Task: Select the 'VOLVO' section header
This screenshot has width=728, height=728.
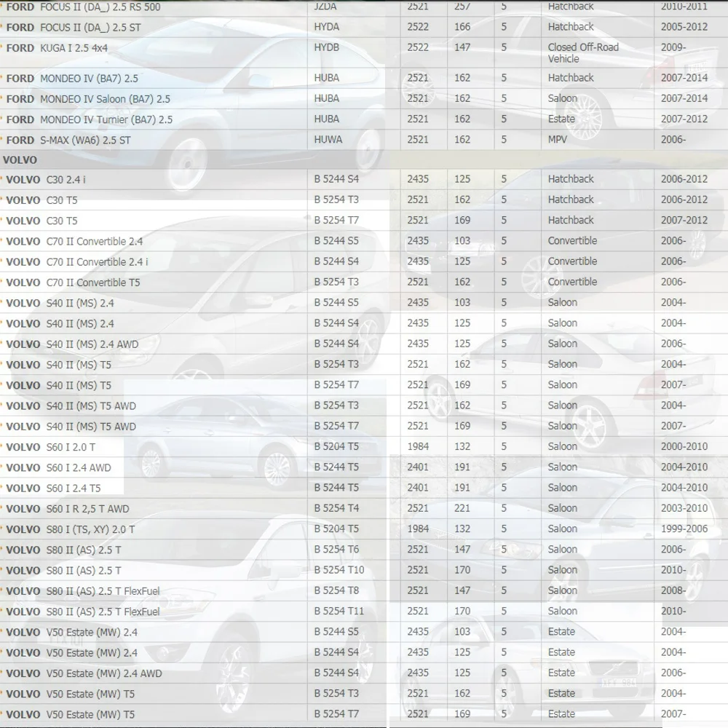Action: [20, 160]
